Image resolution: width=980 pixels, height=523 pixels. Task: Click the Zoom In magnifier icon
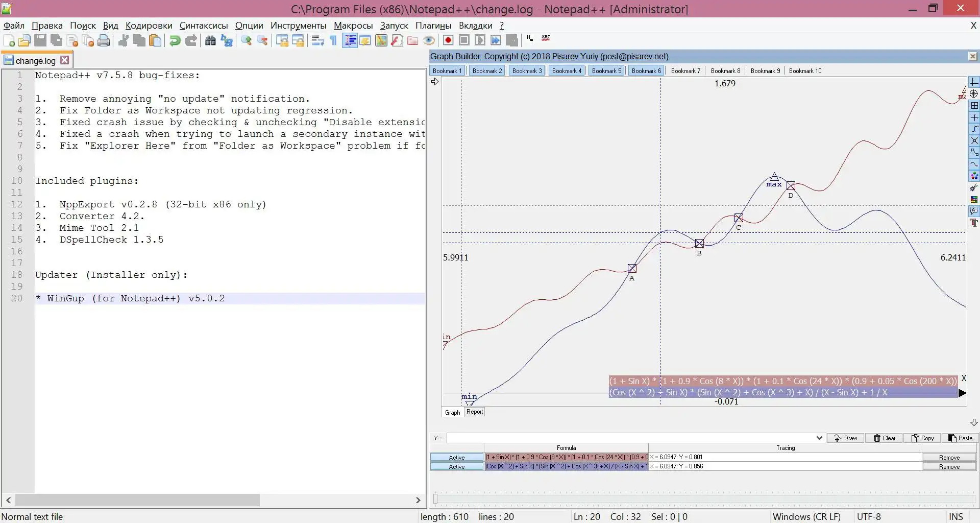(x=246, y=41)
